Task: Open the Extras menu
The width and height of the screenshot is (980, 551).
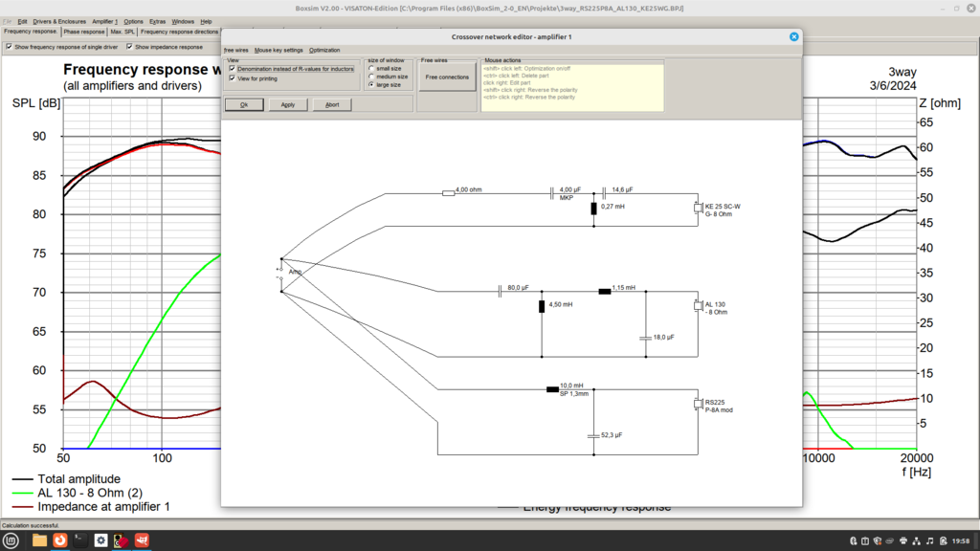Action: point(158,22)
